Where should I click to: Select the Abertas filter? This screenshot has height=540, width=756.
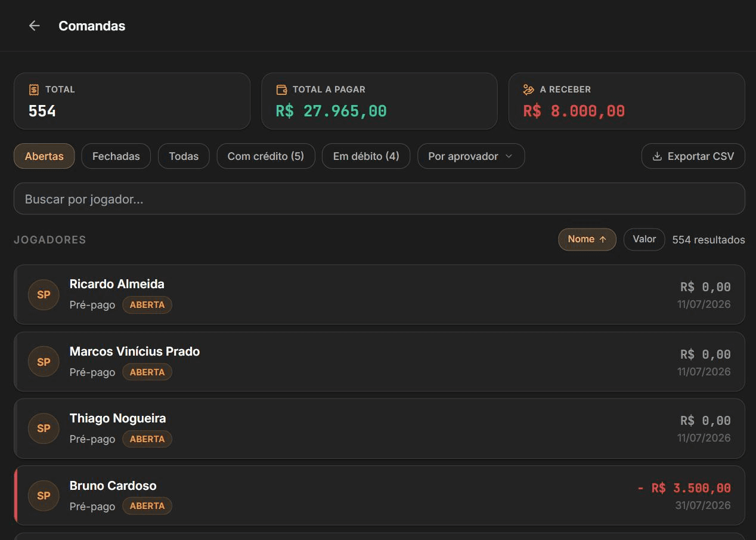(x=44, y=156)
